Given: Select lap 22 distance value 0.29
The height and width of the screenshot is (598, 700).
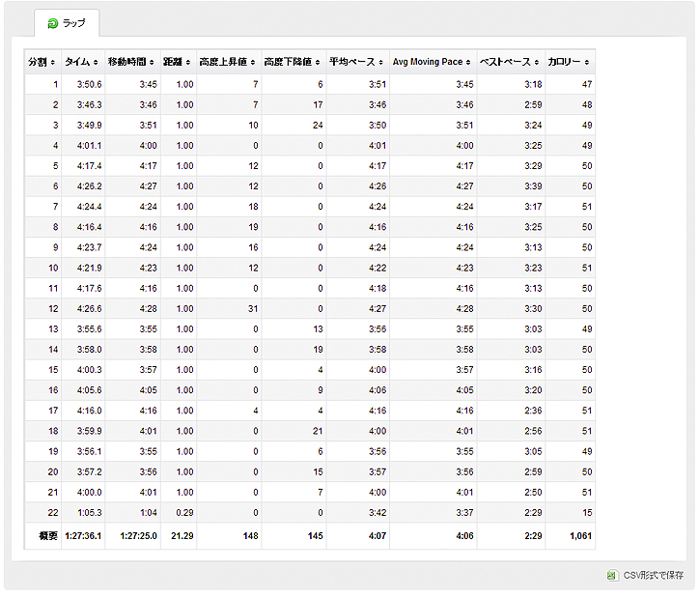Looking at the screenshot, I should (184, 512).
